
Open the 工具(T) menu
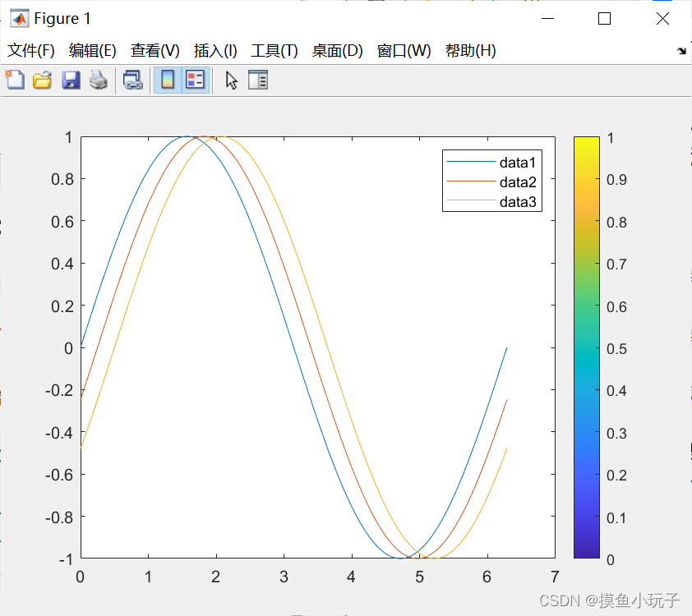point(274,51)
